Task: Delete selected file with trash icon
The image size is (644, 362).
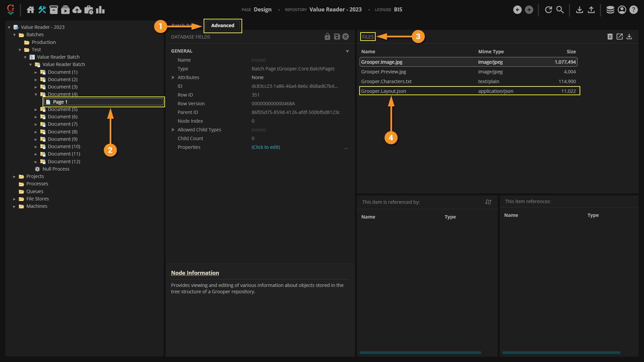Action: pyautogui.click(x=610, y=37)
